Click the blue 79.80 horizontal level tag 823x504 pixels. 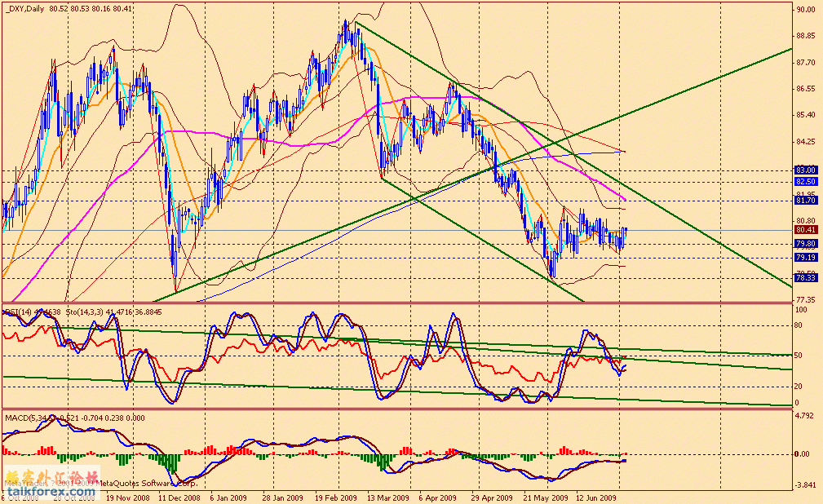806,244
